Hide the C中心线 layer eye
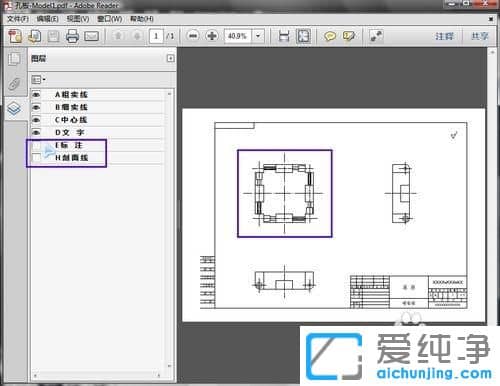Image resolution: width=500 pixels, height=386 pixels. pos(36,120)
